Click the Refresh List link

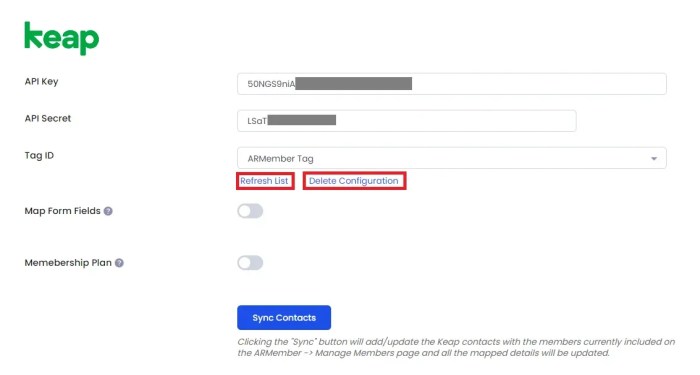264,181
